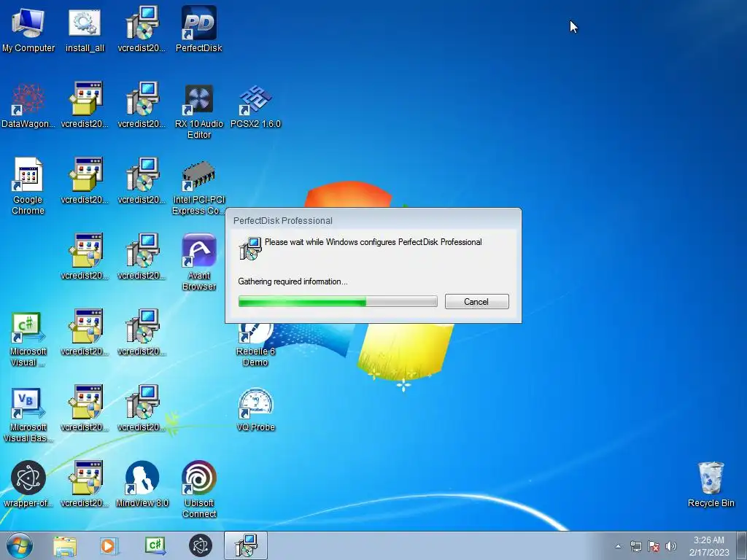The width and height of the screenshot is (747, 560).
Task: Click the PerfectDisk Professional dialog title
Action: coord(282,220)
